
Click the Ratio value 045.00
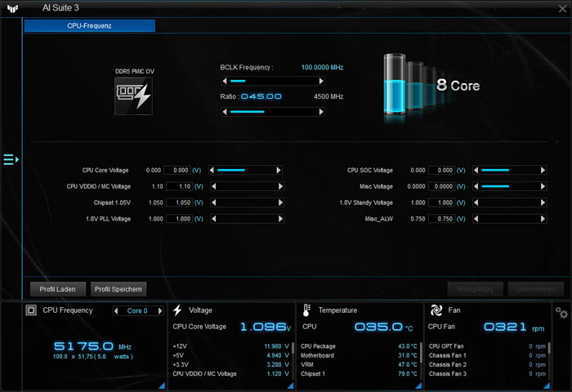tap(261, 96)
